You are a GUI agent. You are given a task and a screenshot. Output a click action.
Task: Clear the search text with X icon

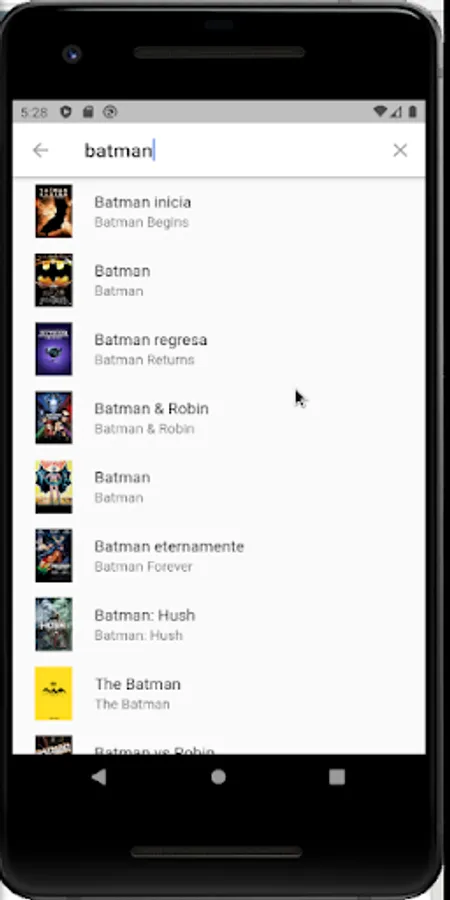pos(400,150)
